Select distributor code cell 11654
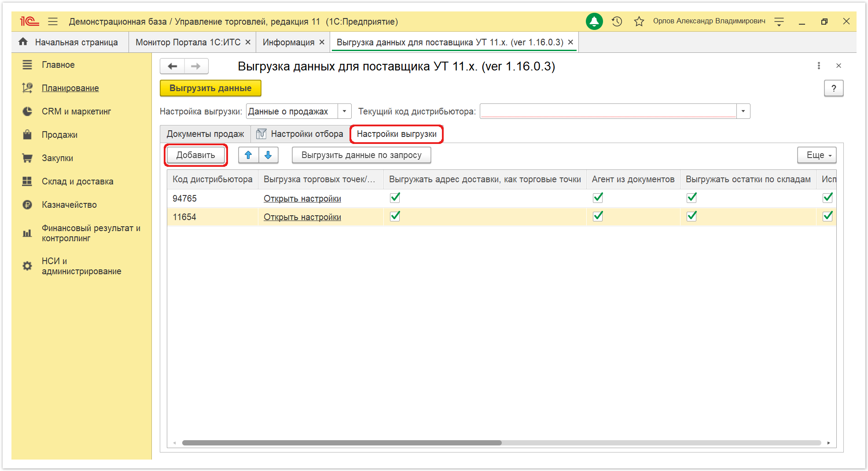The height and width of the screenshot is (471, 868). coord(213,217)
